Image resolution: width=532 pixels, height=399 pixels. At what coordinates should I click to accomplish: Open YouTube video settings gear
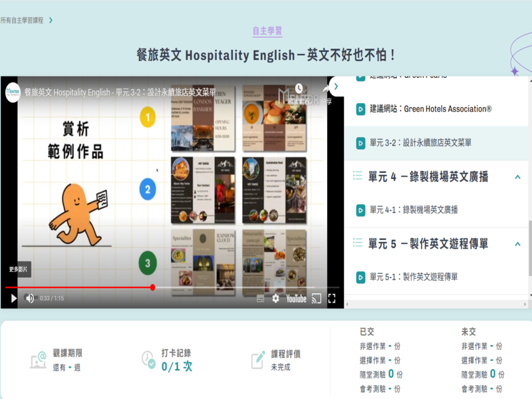click(x=275, y=299)
